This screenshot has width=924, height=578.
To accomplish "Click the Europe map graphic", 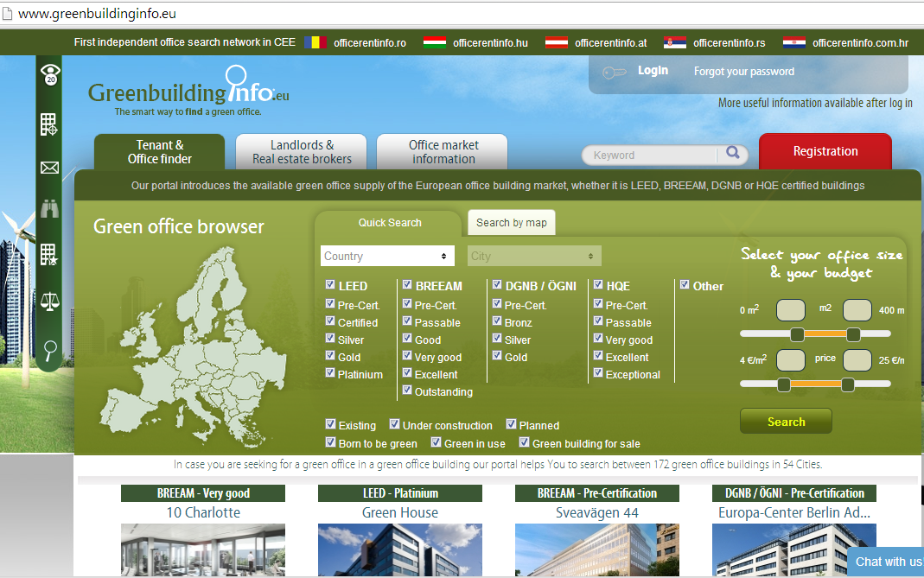I will pyautogui.click(x=192, y=346).
